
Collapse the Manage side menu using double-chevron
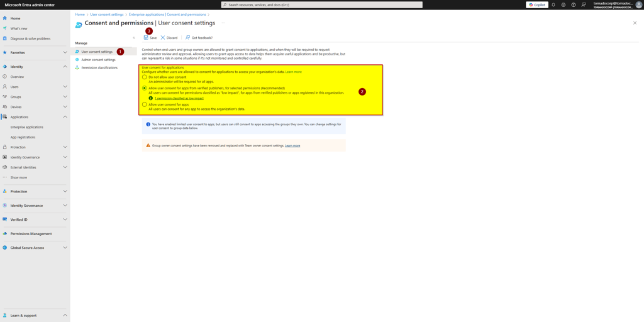click(x=134, y=38)
